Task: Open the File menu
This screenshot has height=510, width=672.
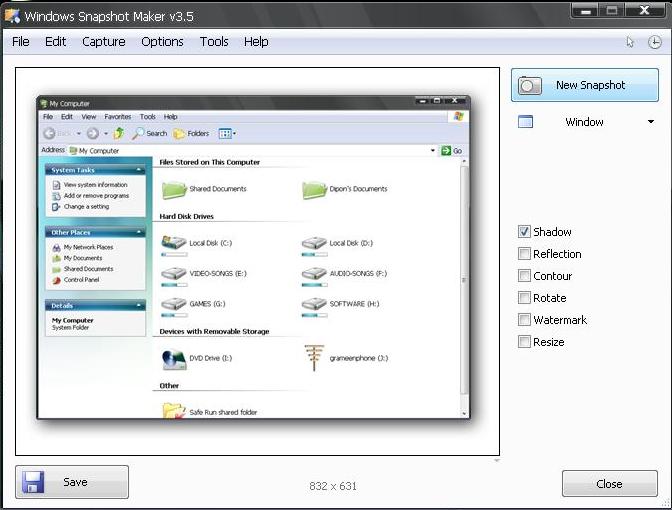Action: [x=21, y=42]
